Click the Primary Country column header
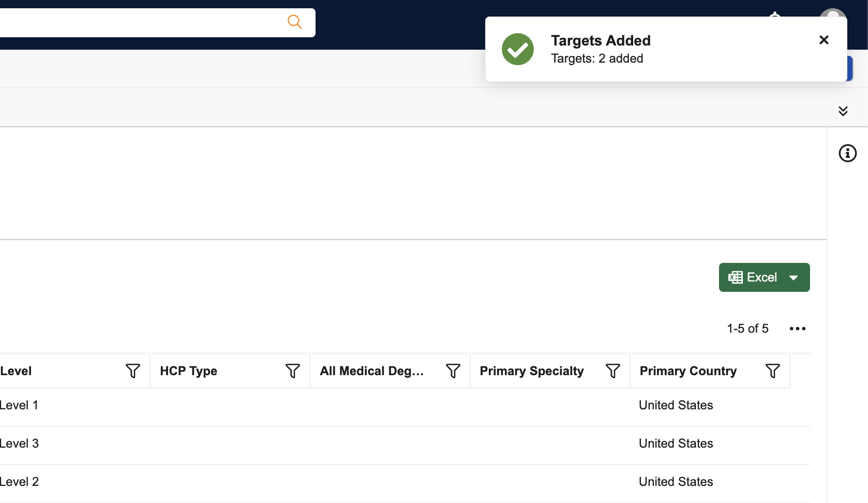The height and width of the screenshot is (503, 868). tap(687, 371)
